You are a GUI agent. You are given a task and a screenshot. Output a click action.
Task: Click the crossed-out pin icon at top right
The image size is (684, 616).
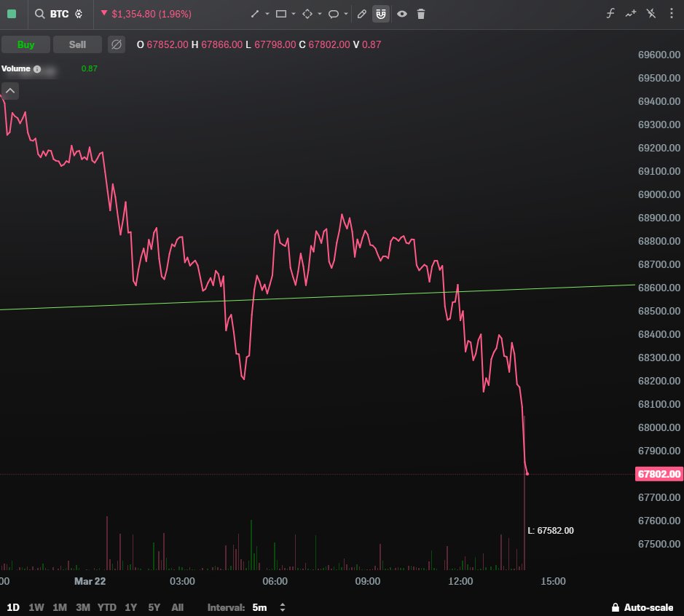[x=651, y=14]
